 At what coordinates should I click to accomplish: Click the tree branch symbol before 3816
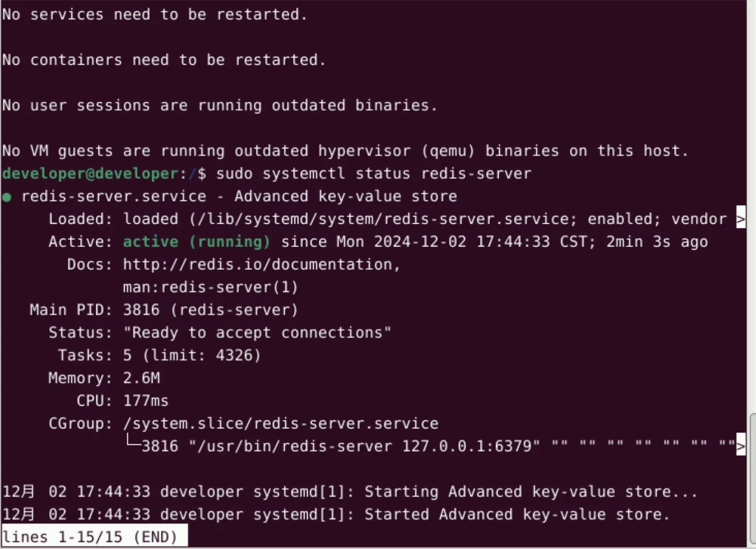click(x=133, y=443)
